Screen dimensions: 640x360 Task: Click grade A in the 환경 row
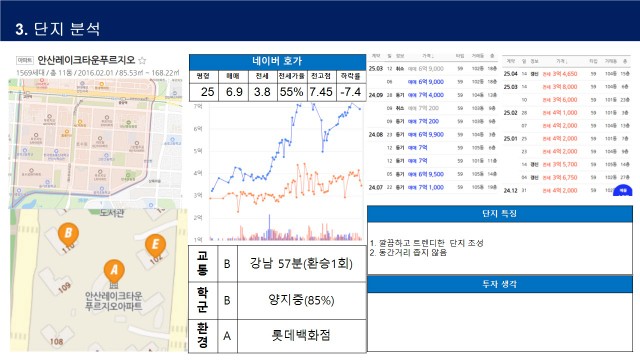click(x=227, y=336)
